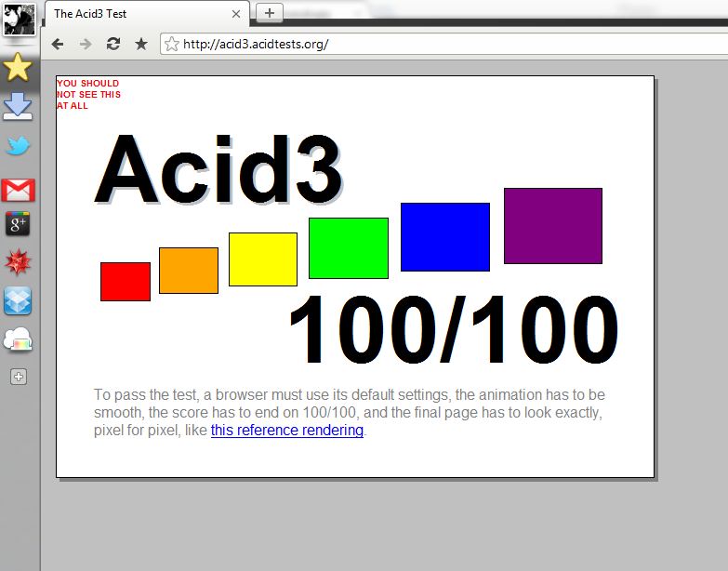Open the cloud photo sidebar app
Image resolution: width=728 pixels, height=571 pixels.
(x=19, y=340)
